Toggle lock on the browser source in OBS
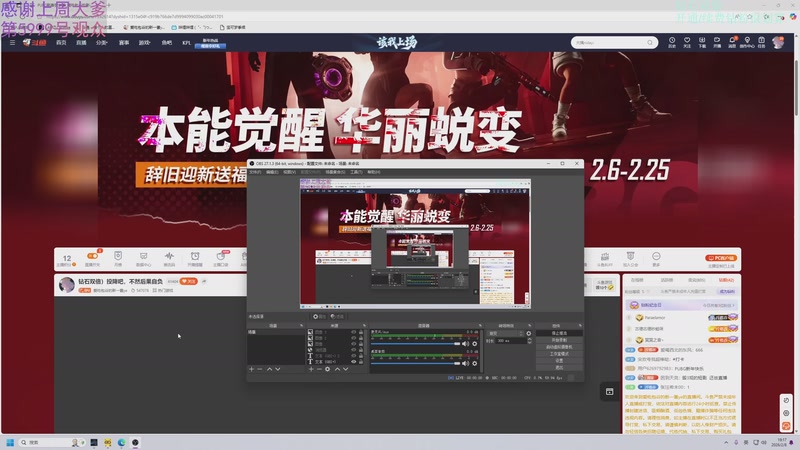The width and height of the screenshot is (800, 450). coord(361,350)
